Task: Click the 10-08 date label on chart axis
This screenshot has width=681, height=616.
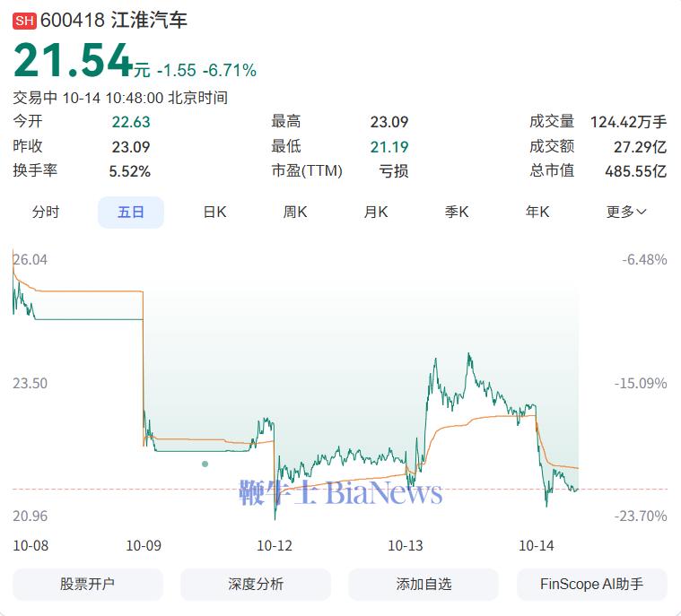Action: point(31,545)
